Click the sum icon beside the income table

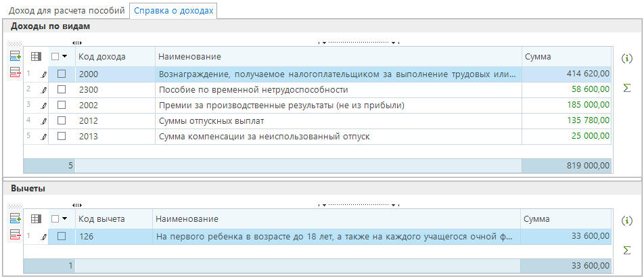pos(626,89)
